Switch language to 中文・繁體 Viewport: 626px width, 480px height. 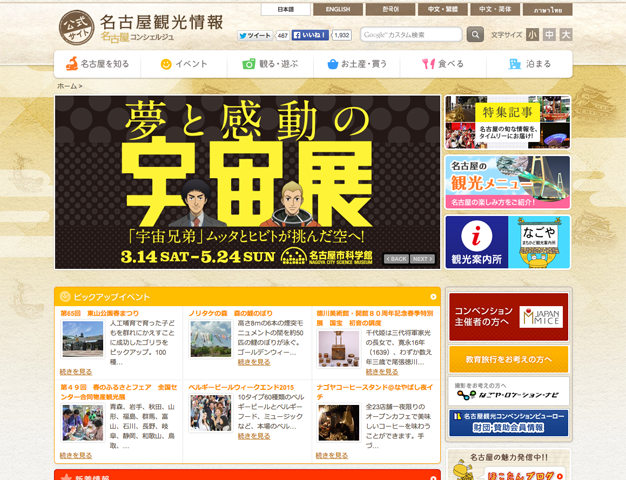[442, 9]
